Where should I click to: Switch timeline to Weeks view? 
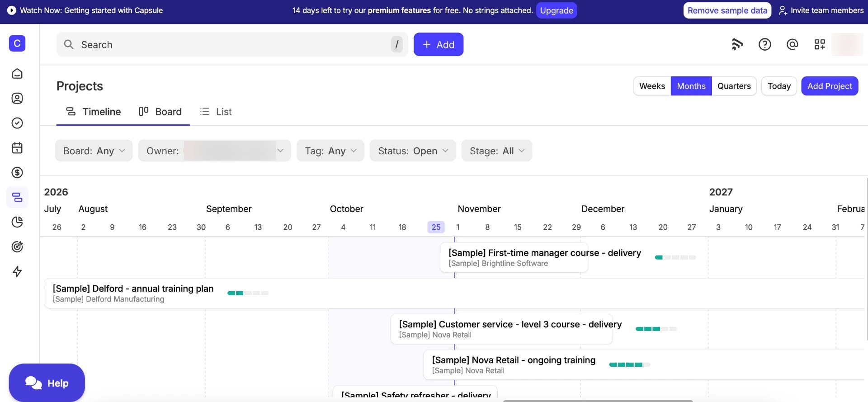(x=652, y=86)
